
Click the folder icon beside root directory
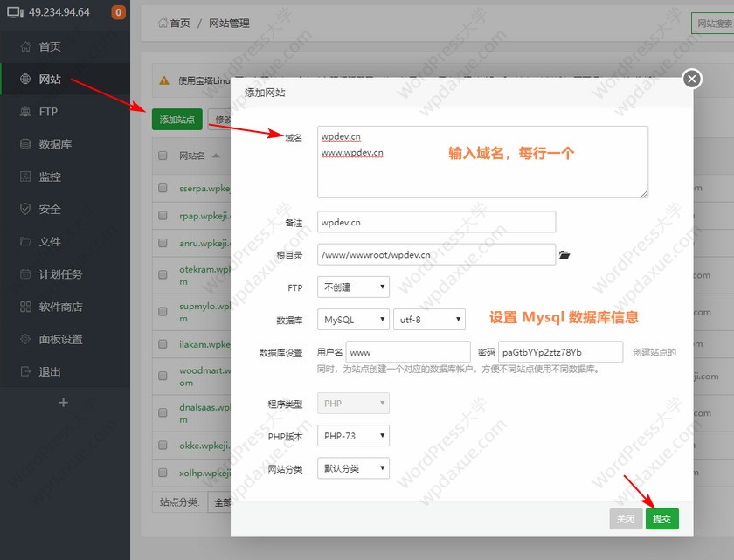tap(564, 255)
